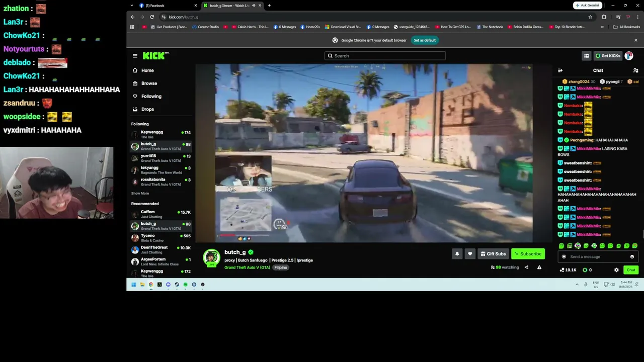Open the rossitabonita followed channel
This screenshot has width=644, height=362.
coord(161,182)
